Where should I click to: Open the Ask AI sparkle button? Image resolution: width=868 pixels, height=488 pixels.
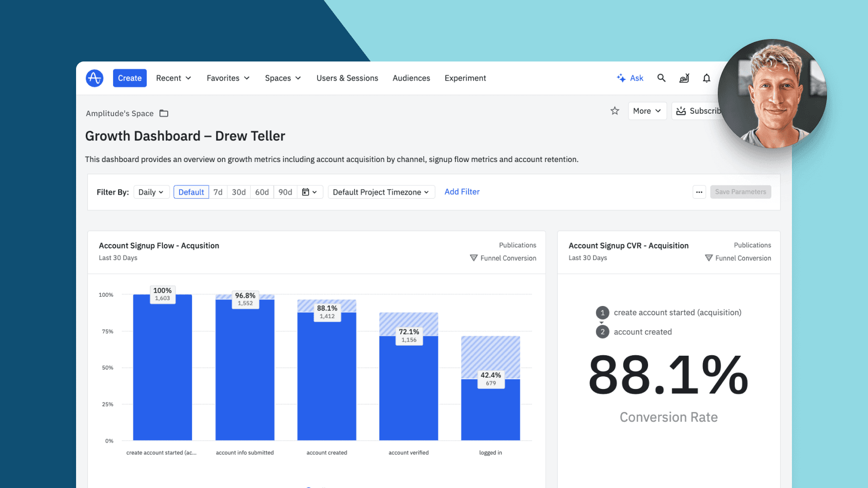point(630,78)
